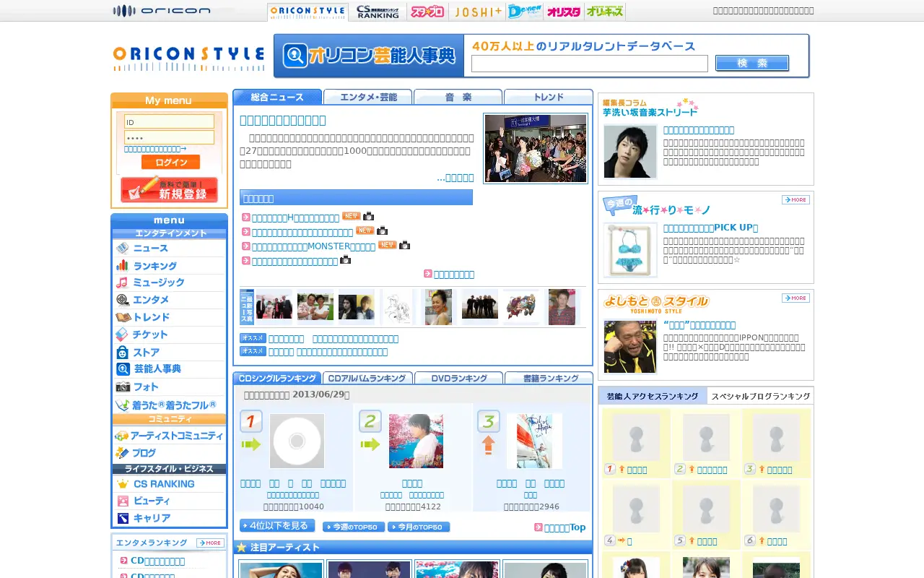Click the talent database search box
924x578 pixels.
[590, 64]
